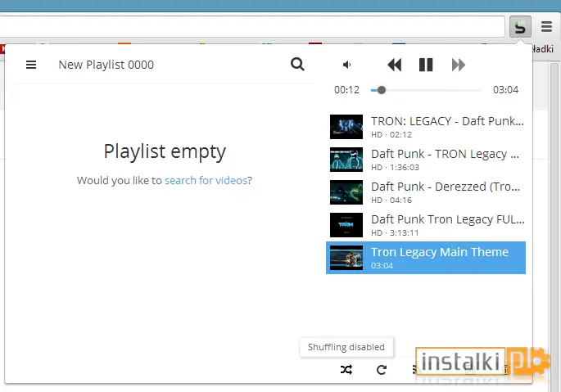Select Daft Punk Tron Legacy FUL... item
This screenshot has height=392, width=561.
tap(426, 225)
